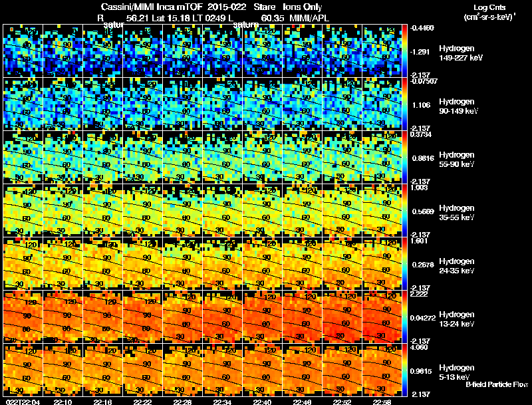Click the color scale bar for 5-13 keV row
The width and height of the screenshot is (532, 405).
tap(404, 370)
